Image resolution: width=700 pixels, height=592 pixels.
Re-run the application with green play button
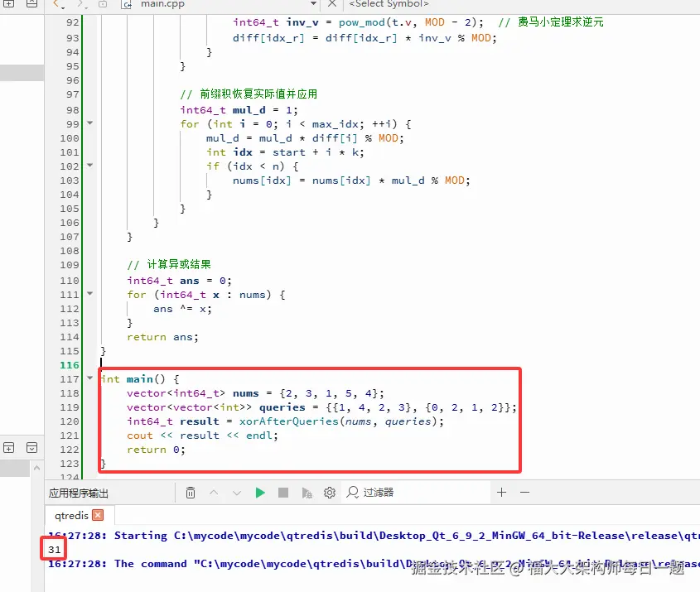pyautogui.click(x=260, y=493)
